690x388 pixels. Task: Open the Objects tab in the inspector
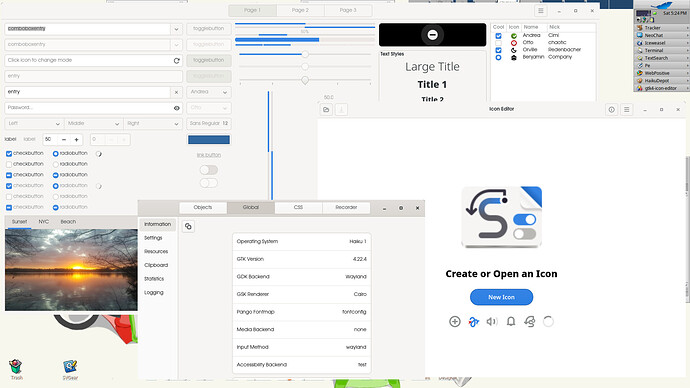coord(203,207)
